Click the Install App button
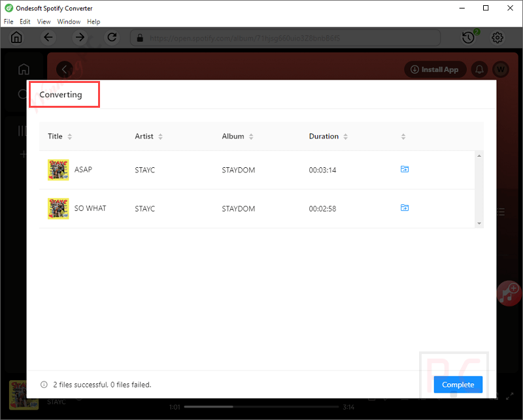This screenshot has height=420, width=523. click(x=435, y=69)
